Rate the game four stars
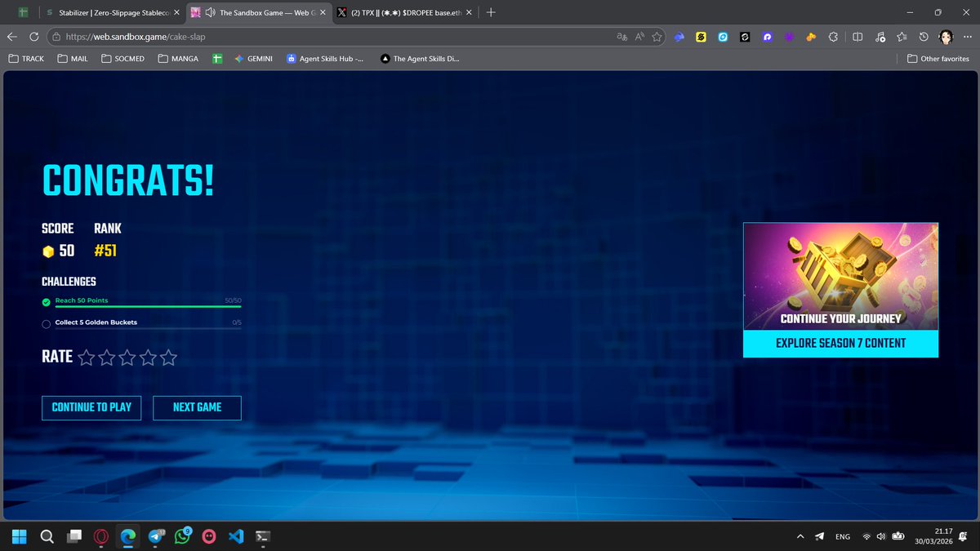Viewport: 980px width, 551px height. click(148, 358)
